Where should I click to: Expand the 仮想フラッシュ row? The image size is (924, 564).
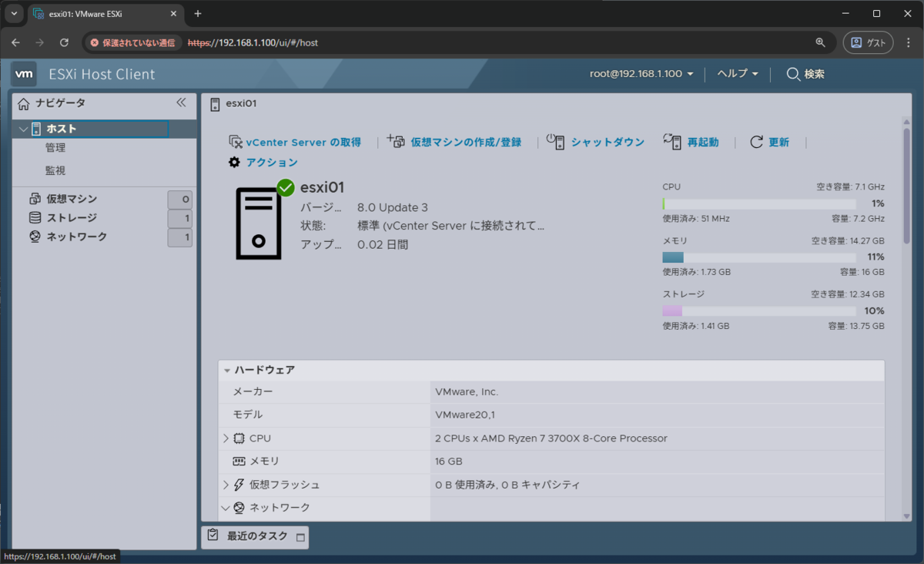(226, 485)
